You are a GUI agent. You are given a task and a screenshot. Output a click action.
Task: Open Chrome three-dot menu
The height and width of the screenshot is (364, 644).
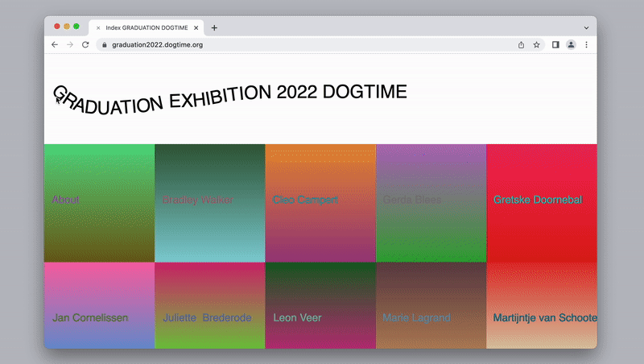[586, 45]
